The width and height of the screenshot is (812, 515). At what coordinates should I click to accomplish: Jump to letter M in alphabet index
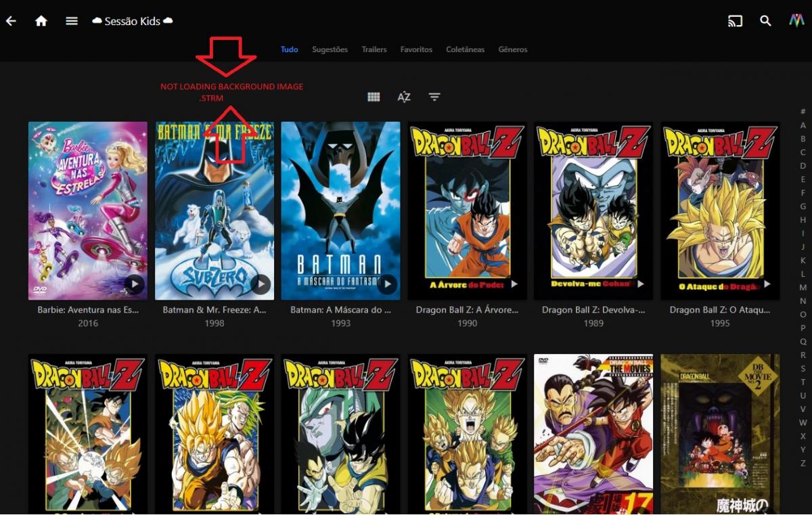[803, 288]
